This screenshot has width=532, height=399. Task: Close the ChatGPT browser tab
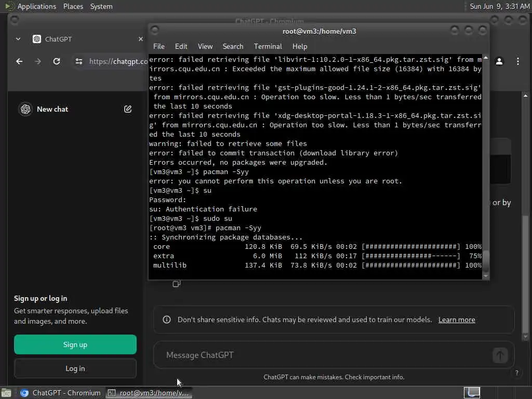coord(140,39)
